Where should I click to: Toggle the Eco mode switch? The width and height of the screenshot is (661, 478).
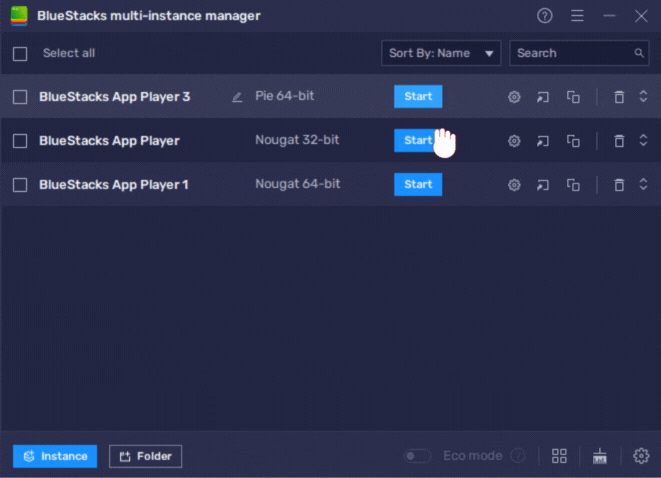tap(417, 456)
